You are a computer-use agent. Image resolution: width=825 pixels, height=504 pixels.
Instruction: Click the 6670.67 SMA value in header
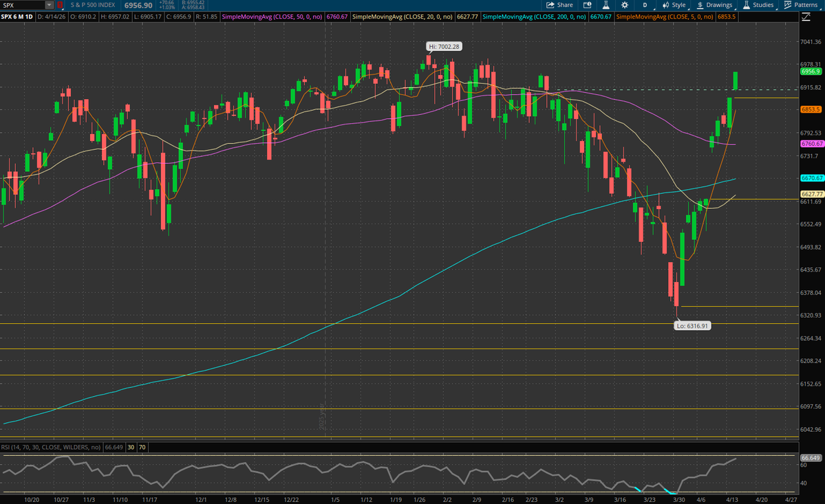point(601,17)
